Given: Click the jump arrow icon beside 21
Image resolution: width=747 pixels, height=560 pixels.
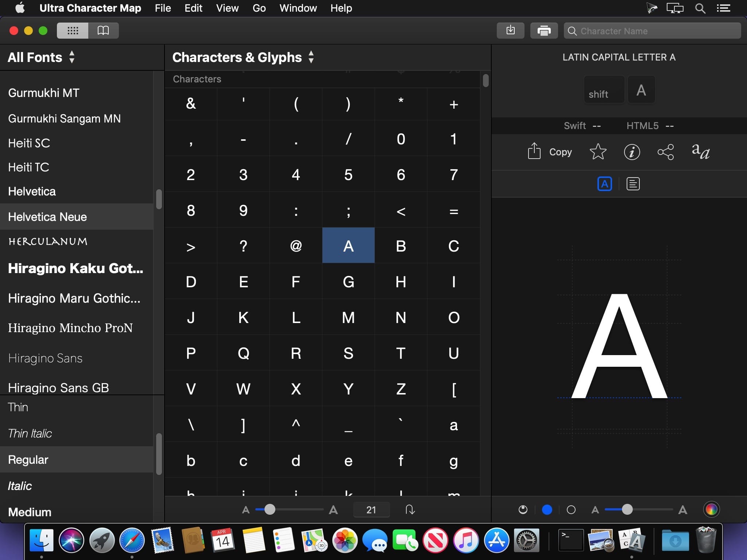Looking at the screenshot, I should (x=410, y=510).
